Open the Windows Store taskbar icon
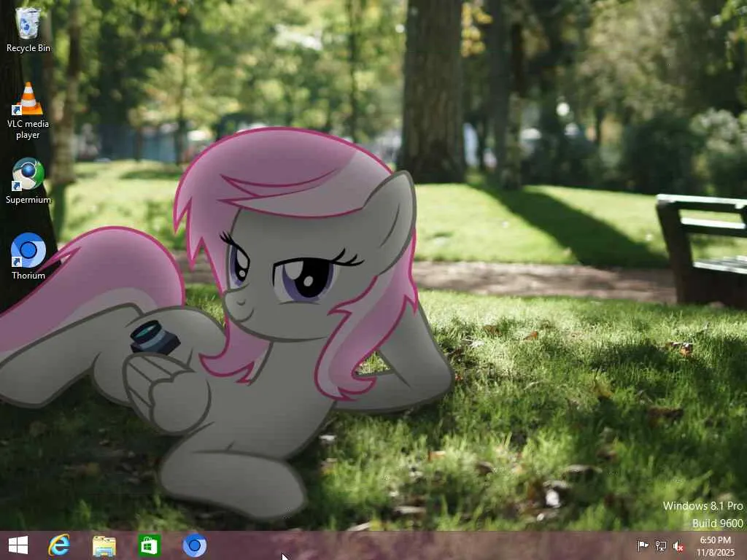Screen dimensions: 747x560 (x=149, y=545)
